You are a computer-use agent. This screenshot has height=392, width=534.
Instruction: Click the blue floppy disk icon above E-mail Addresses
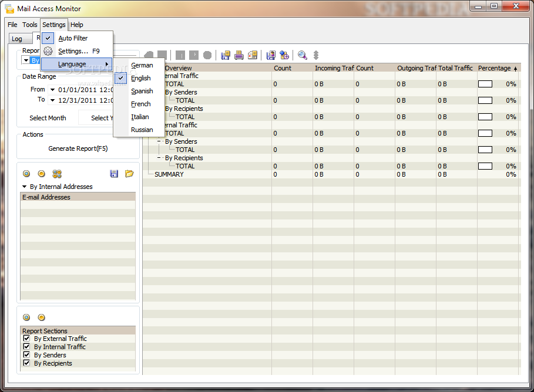[115, 174]
